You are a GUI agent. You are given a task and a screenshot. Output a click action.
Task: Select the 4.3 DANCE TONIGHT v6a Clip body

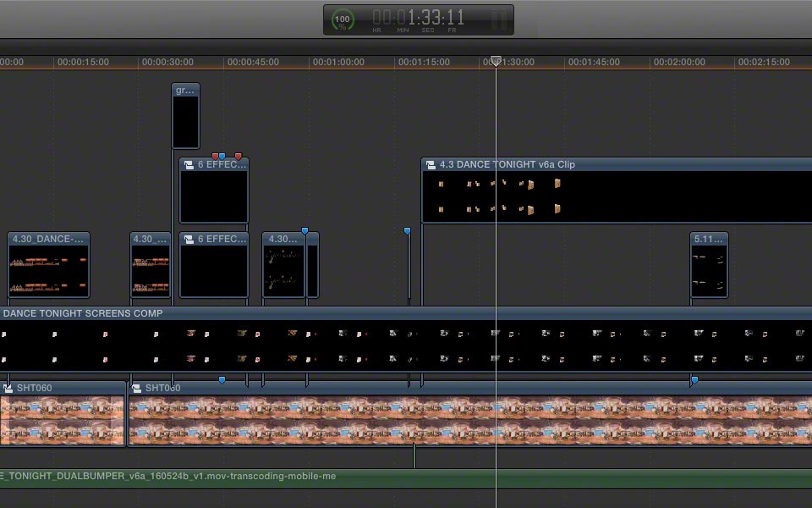click(x=617, y=190)
